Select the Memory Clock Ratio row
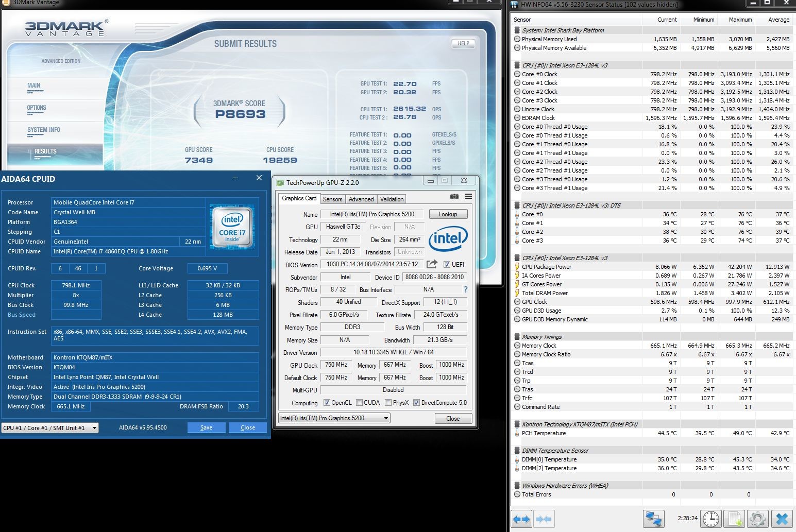Viewport: 796px width, 532px height. 652,354
